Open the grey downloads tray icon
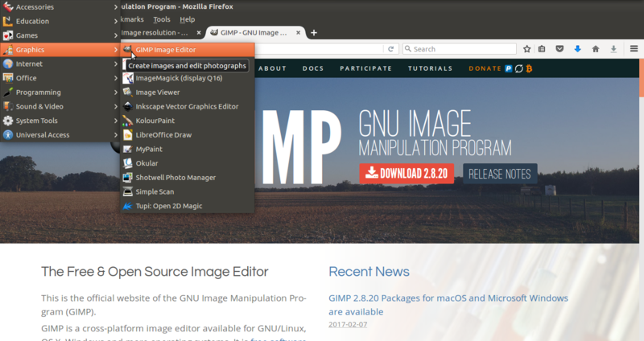This screenshot has width=644, height=341. [x=613, y=49]
